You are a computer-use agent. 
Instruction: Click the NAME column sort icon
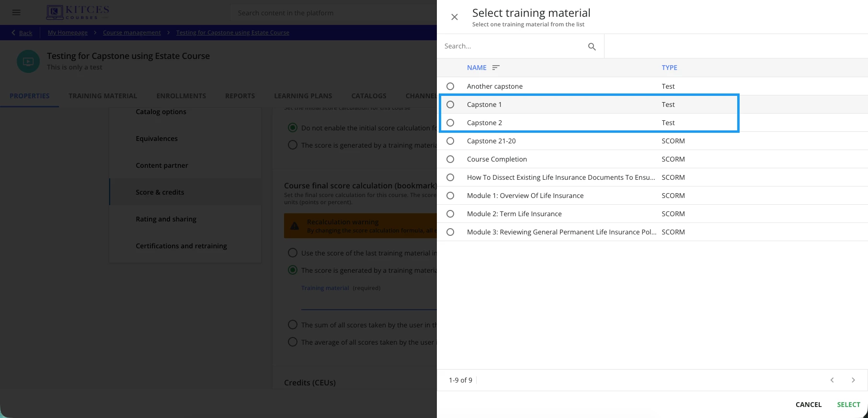coord(496,68)
